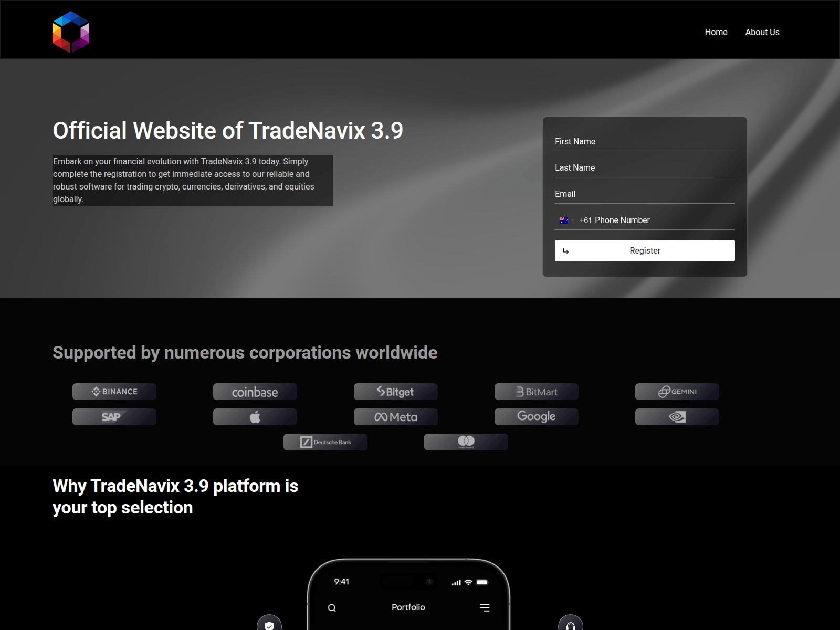The height and width of the screenshot is (630, 840).
Task: Click the TradeNavix hexagon logo
Action: pyautogui.click(x=71, y=32)
